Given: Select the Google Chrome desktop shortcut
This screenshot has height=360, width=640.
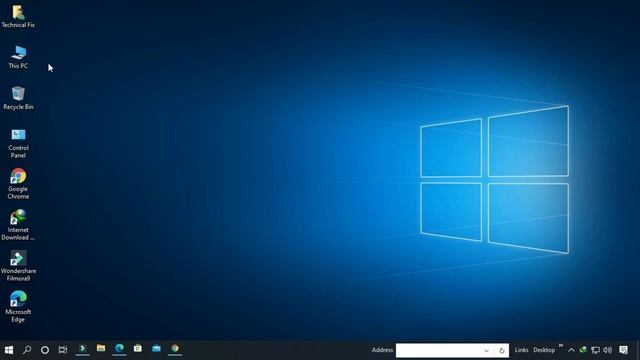Looking at the screenshot, I should tap(18, 184).
